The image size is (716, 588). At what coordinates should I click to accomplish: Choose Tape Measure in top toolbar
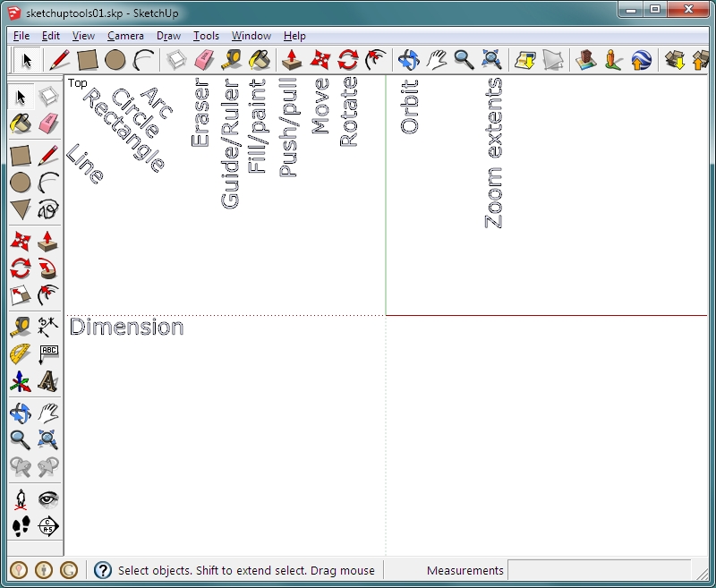[x=232, y=60]
